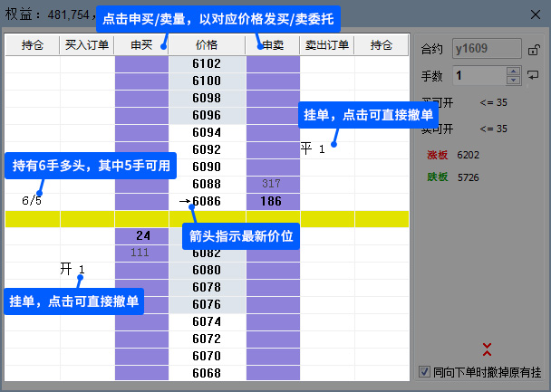
Task: Toggle the 同向下单时撤掉原有挂 checkbox
Action: pyautogui.click(x=425, y=371)
